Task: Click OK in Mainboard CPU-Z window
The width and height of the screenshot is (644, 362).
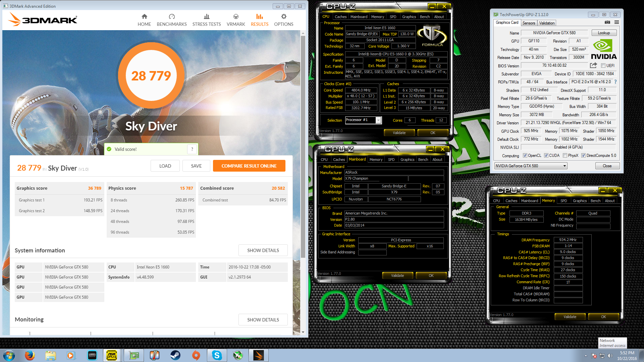Action: (x=431, y=276)
